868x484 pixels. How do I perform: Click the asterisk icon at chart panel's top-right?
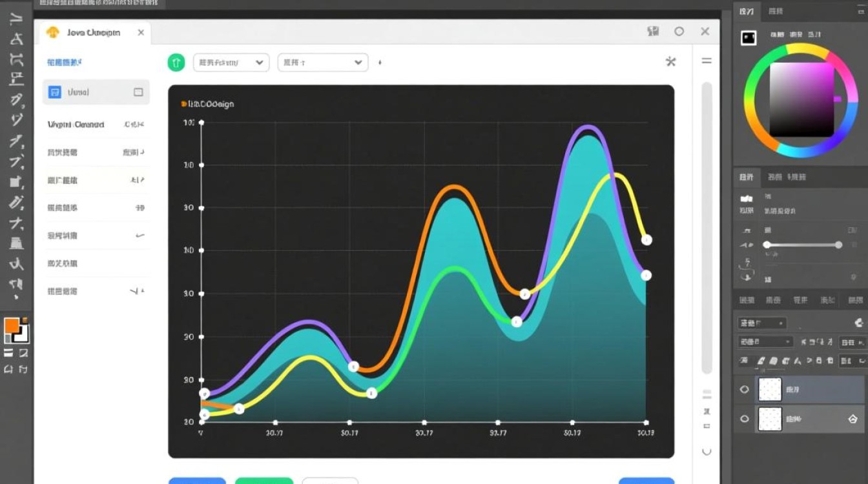[670, 61]
